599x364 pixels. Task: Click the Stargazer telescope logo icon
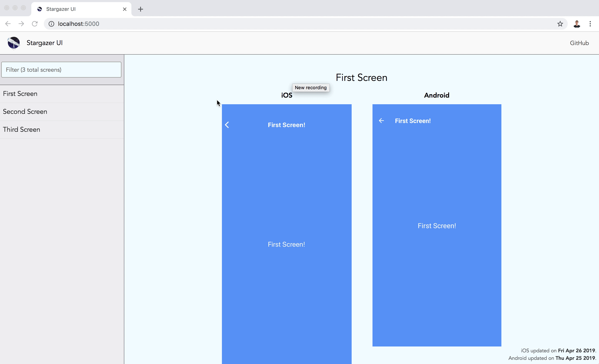point(14,43)
